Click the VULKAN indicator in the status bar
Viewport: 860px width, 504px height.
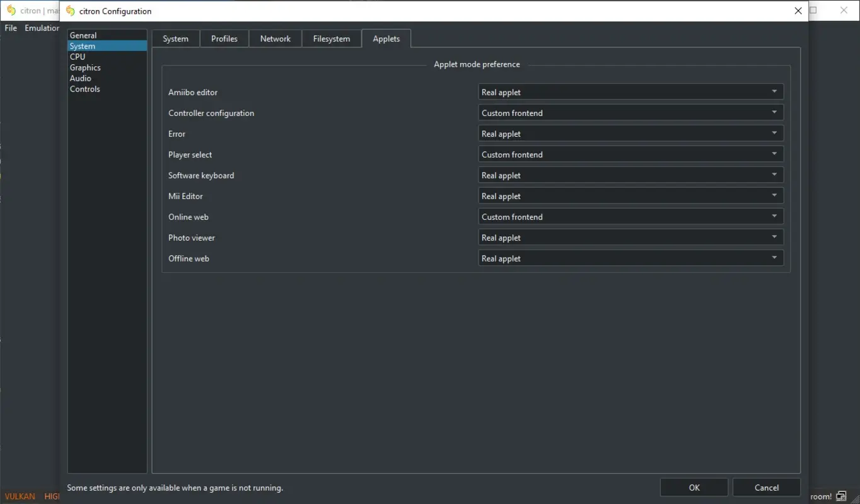click(x=20, y=496)
